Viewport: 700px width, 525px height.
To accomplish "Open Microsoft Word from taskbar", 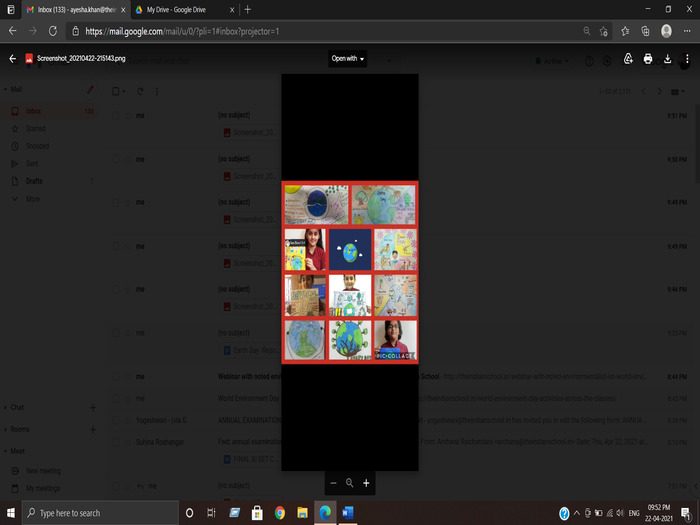I will tap(348, 513).
